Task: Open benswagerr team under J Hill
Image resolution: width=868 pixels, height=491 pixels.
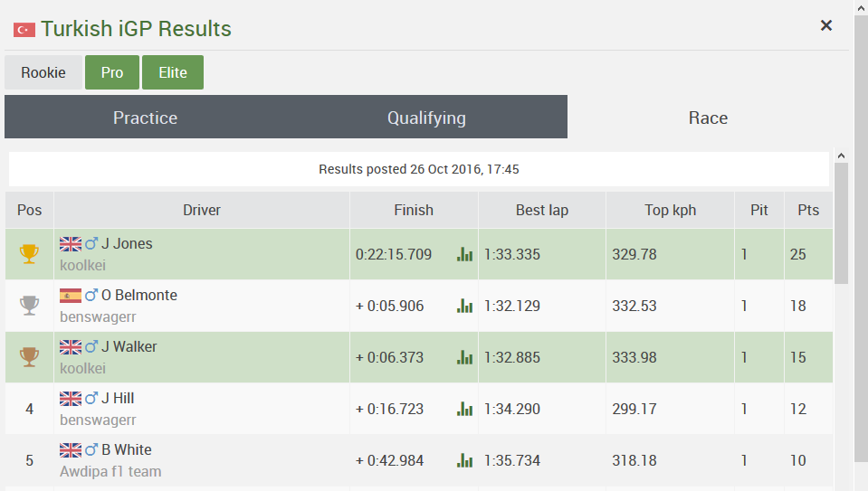Action: click(98, 420)
